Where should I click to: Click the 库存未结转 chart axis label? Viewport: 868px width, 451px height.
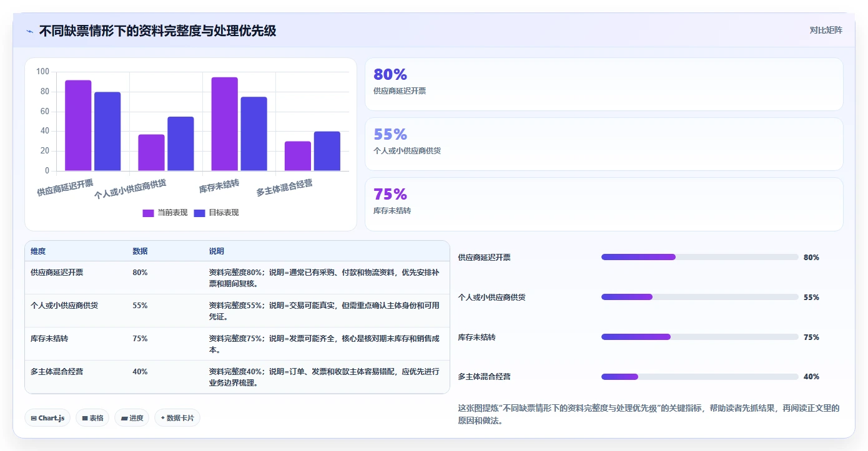click(219, 186)
